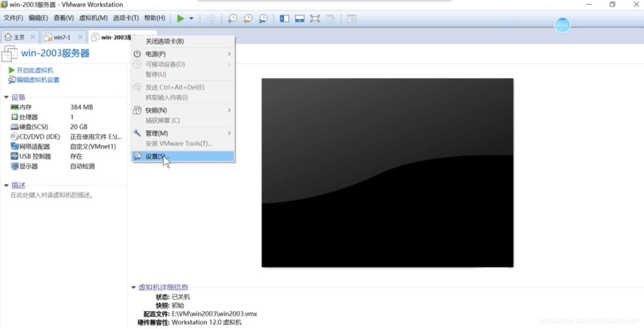Click the 384 MB memory value
Viewport: 644px width, 329px height.
tap(81, 107)
